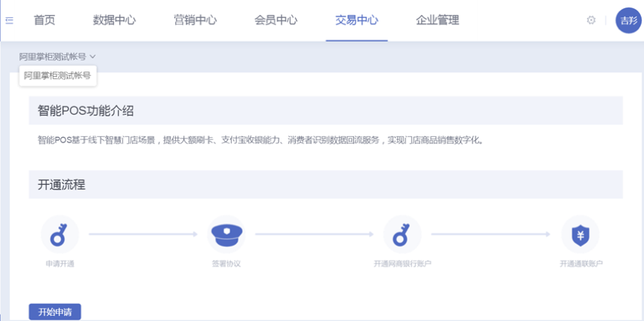
Task: Click the 智能POS功能介绍 heading
Action: coord(86,111)
